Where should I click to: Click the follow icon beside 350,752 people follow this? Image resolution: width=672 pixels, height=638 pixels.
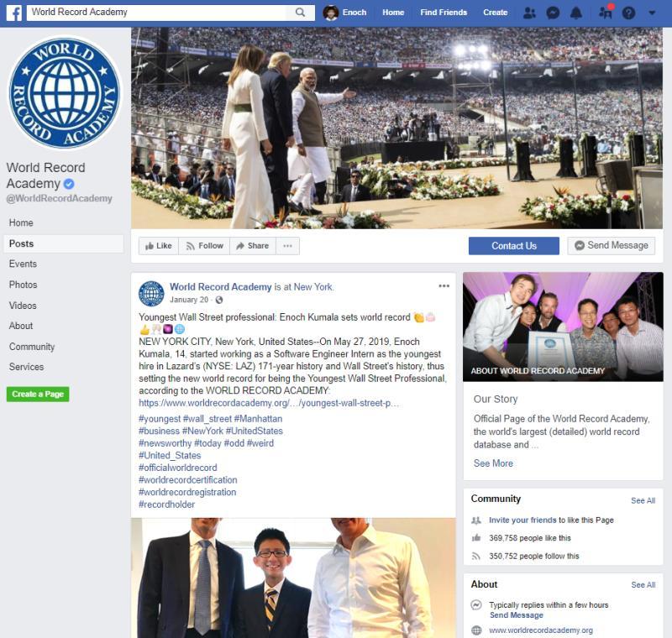(x=476, y=557)
